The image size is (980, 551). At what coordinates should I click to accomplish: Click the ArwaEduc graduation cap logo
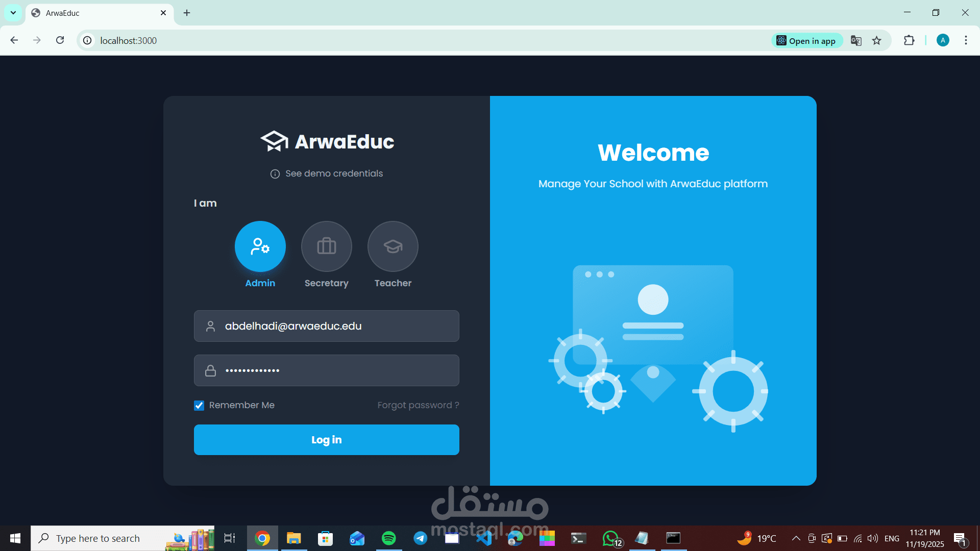pyautogui.click(x=274, y=141)
